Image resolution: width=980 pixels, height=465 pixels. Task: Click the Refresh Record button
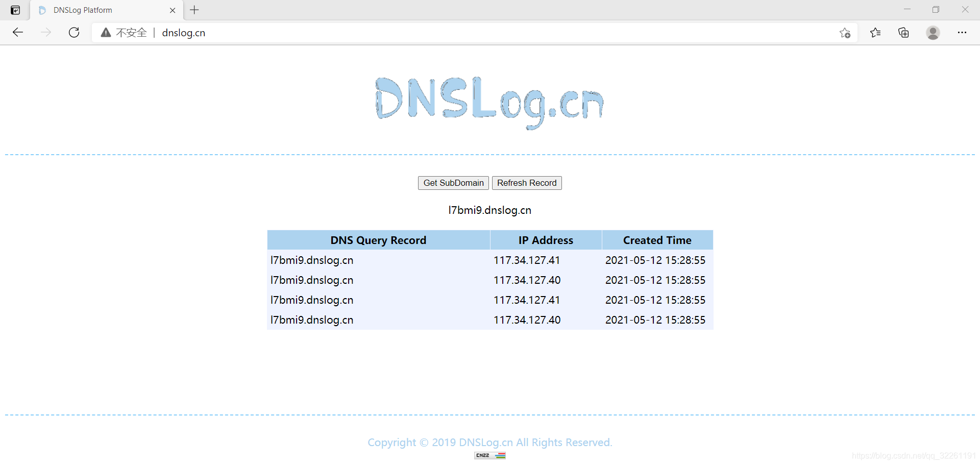pyautogui.click(x=527, y=183)
